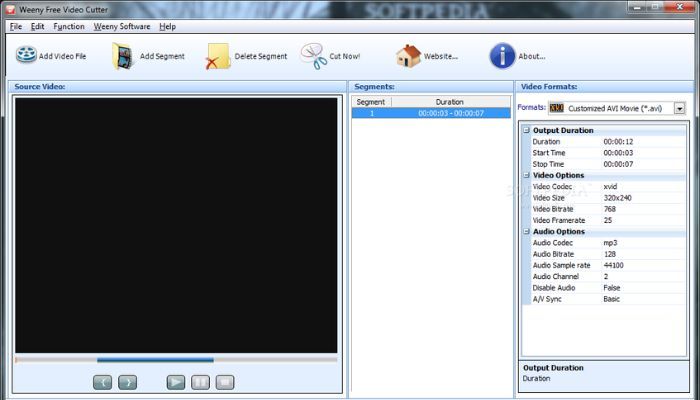Click the Video Framerate value 25
The width and height of the screenshot is (700, 400).
tap(608, 220)
